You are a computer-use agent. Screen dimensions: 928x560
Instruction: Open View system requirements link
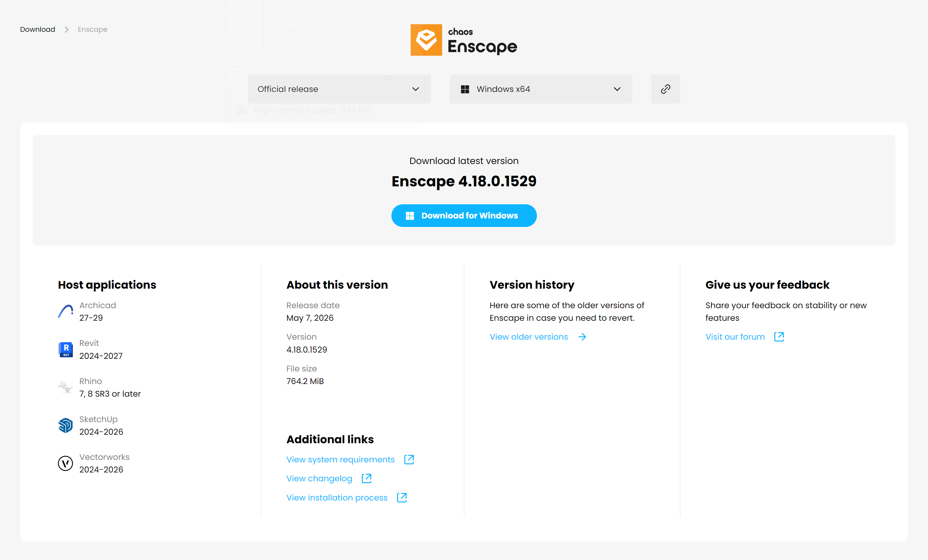click(340, 460)
